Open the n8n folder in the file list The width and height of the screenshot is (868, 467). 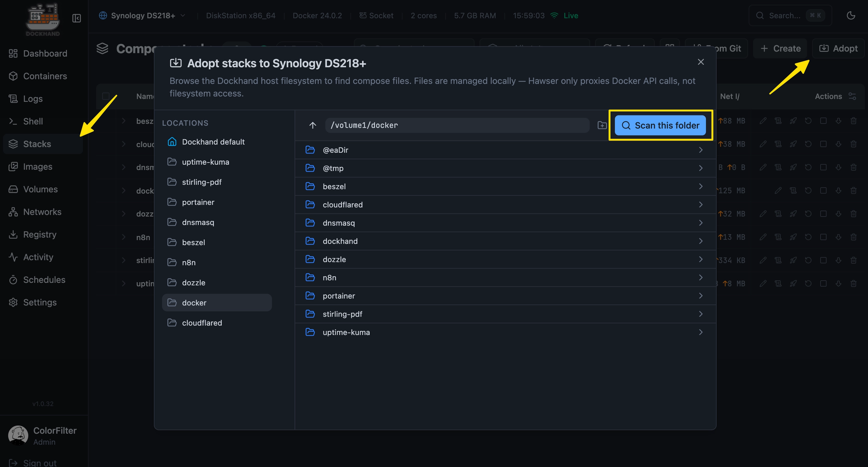tap(505, 277)
